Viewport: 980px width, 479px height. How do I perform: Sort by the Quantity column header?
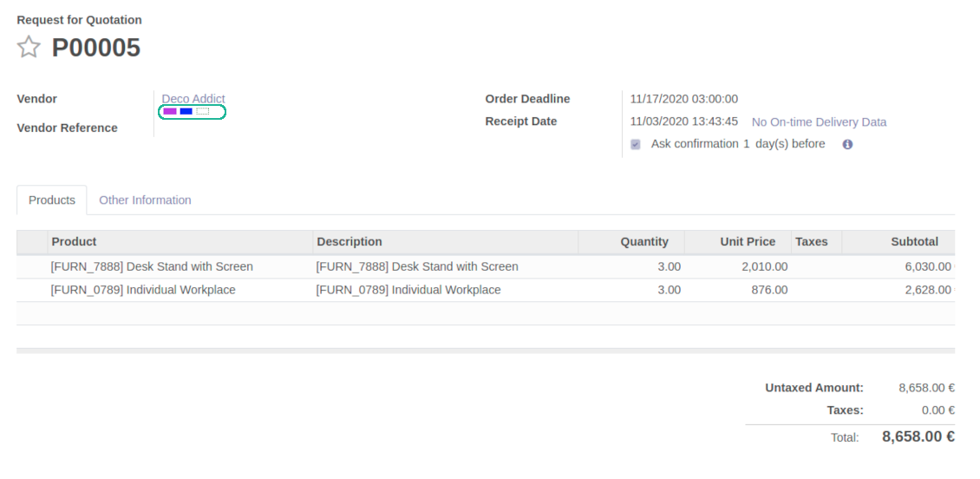[631, 242]
